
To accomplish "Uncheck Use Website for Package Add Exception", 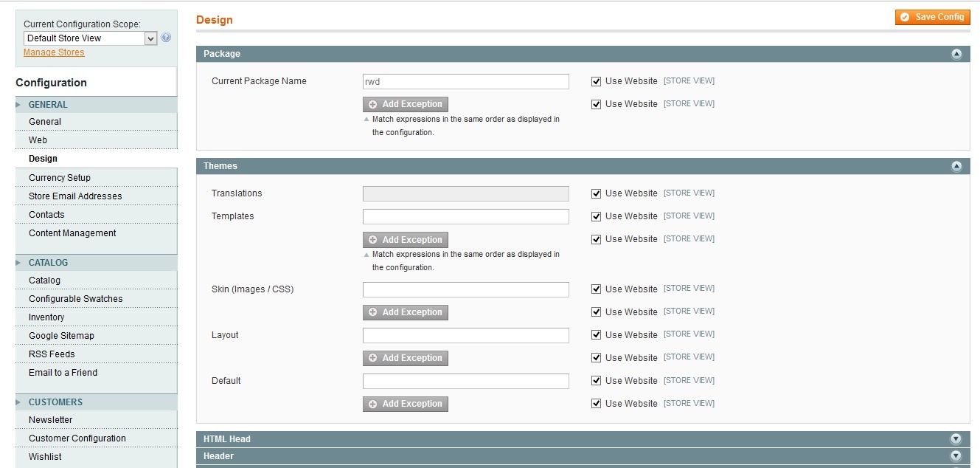I will pyautogui.click(x=596, y=104).
